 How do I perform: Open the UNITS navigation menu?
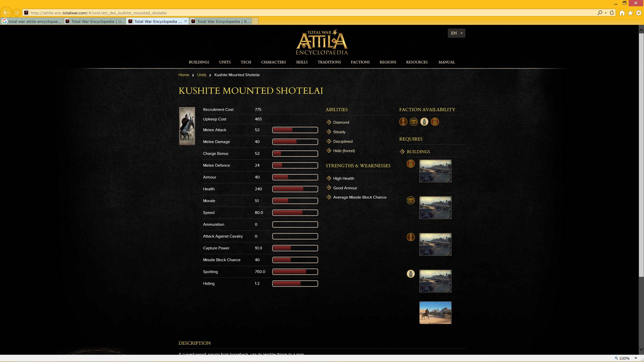225,62
